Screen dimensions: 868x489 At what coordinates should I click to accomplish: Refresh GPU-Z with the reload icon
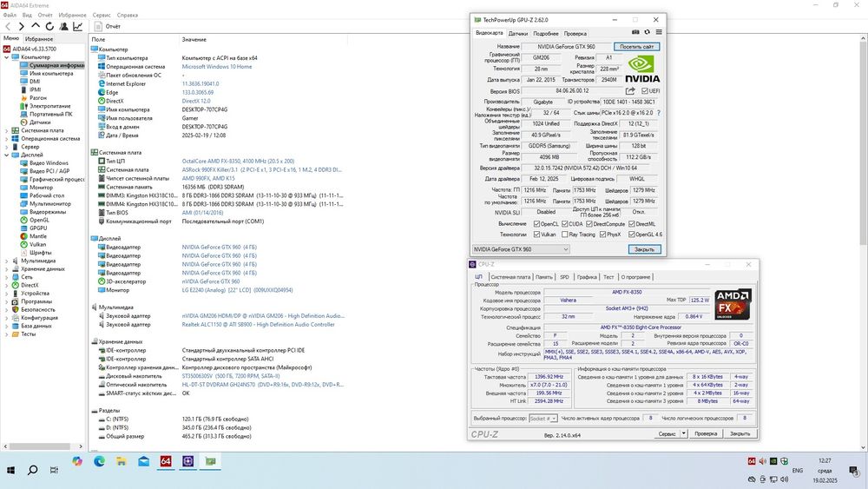[648, 32]
